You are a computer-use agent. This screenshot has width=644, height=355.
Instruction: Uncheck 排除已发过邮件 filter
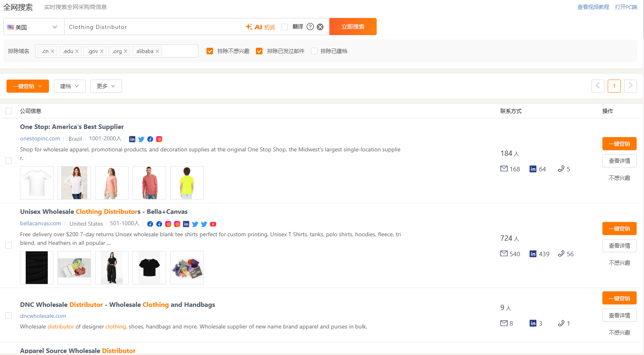tap(259, 51)
